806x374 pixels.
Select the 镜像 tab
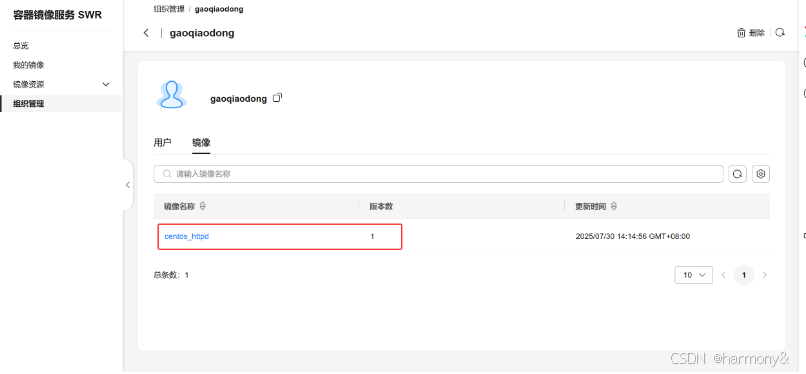coord(201,143)
